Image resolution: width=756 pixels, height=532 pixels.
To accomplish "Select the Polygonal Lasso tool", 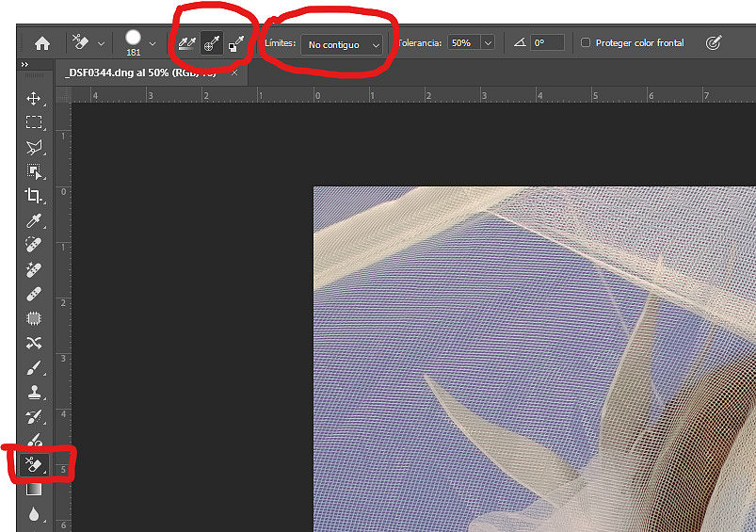I will (34, 147).
